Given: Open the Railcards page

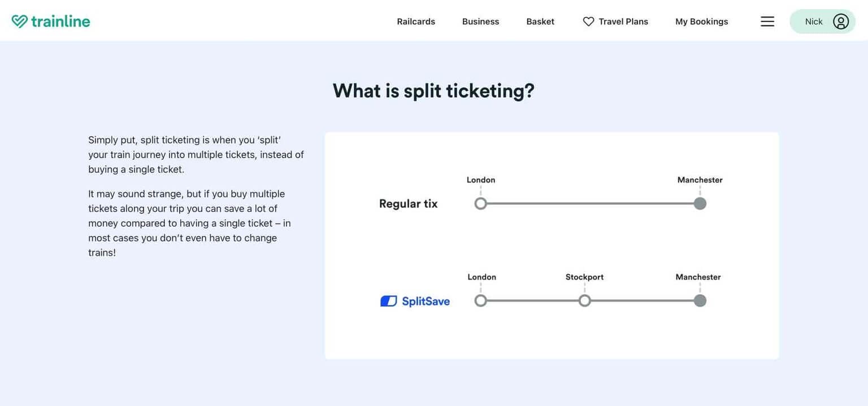Looking at the screenshot, I should (416, 21).
